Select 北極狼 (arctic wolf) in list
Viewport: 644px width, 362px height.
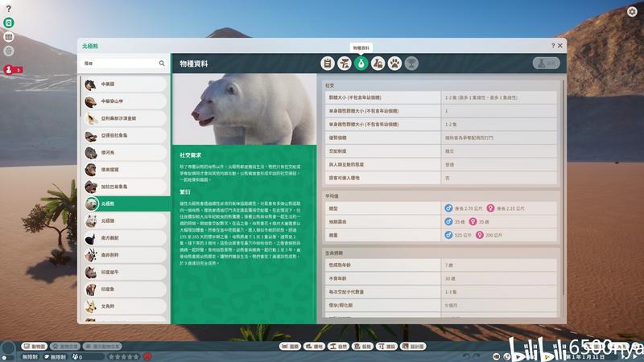(125, 220)
